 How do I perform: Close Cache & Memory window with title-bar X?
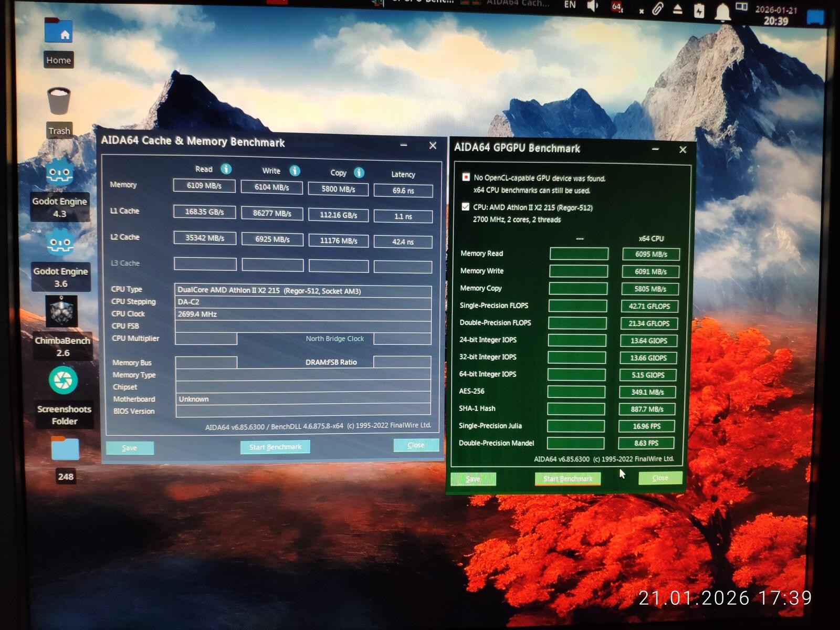tap(433, 145)
